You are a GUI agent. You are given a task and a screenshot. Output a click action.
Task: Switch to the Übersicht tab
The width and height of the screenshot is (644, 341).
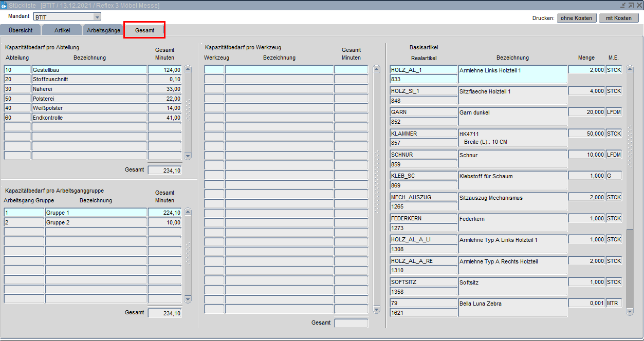coord(21,30)
